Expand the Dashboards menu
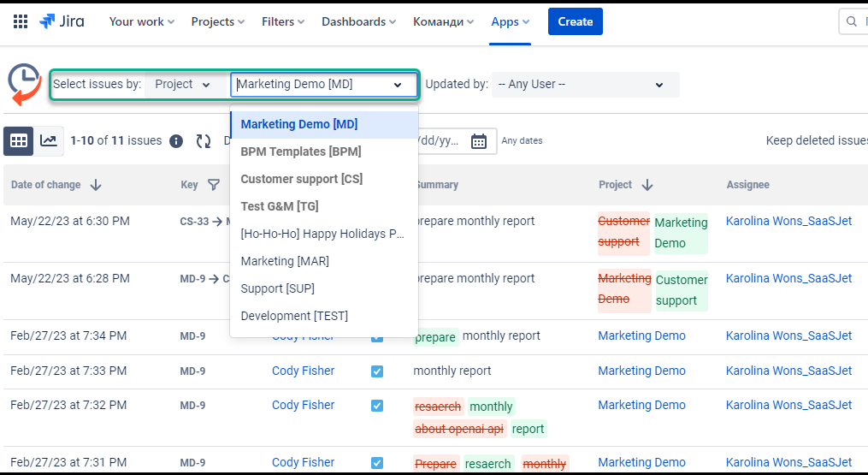The width and height of the screenshot is (868, 475). point(358,21)
